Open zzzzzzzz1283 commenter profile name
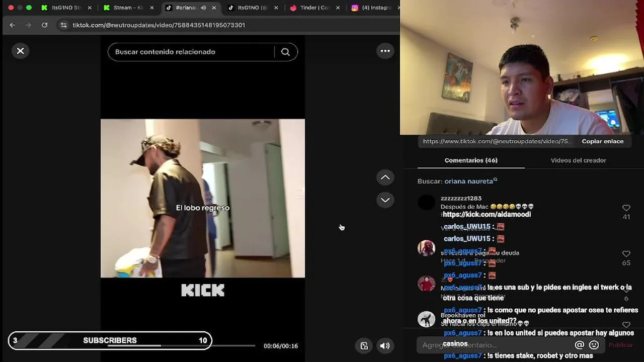This screenshot has height=362, width=644. (x=461, y=199)
